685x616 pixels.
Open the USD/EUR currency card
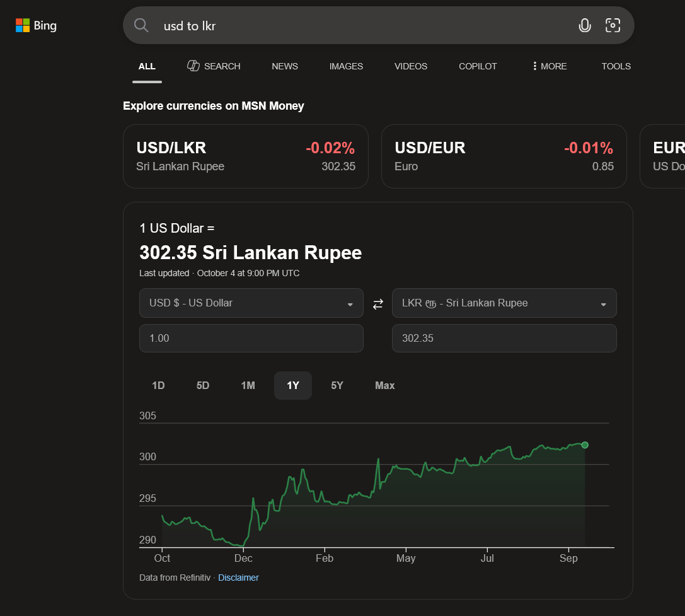tap(504, 156)
